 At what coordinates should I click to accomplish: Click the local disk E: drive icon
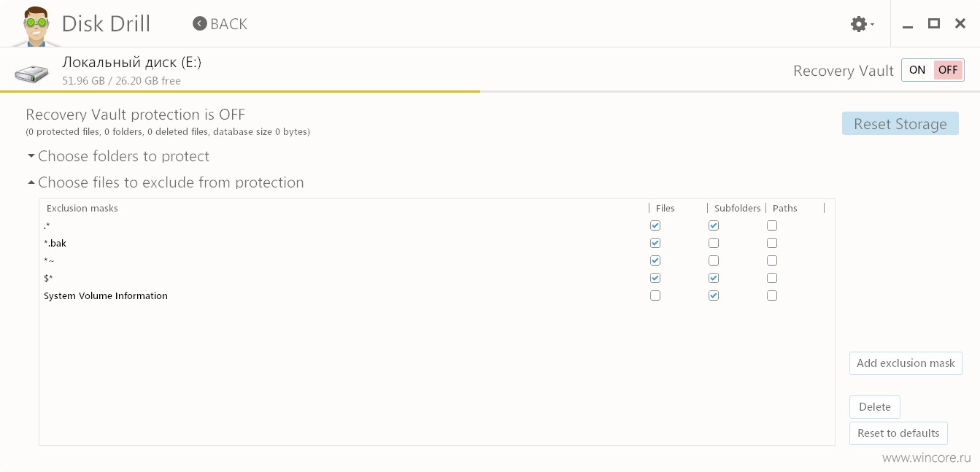[x=31, y=73]
